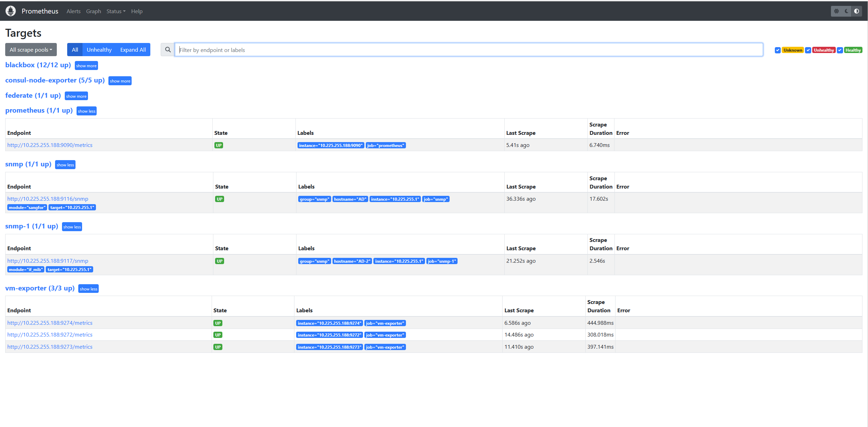Viewport: 868px width, 427px height.
Task: Click the hostname="AD-2" label badge
Action: pos(352,261)
